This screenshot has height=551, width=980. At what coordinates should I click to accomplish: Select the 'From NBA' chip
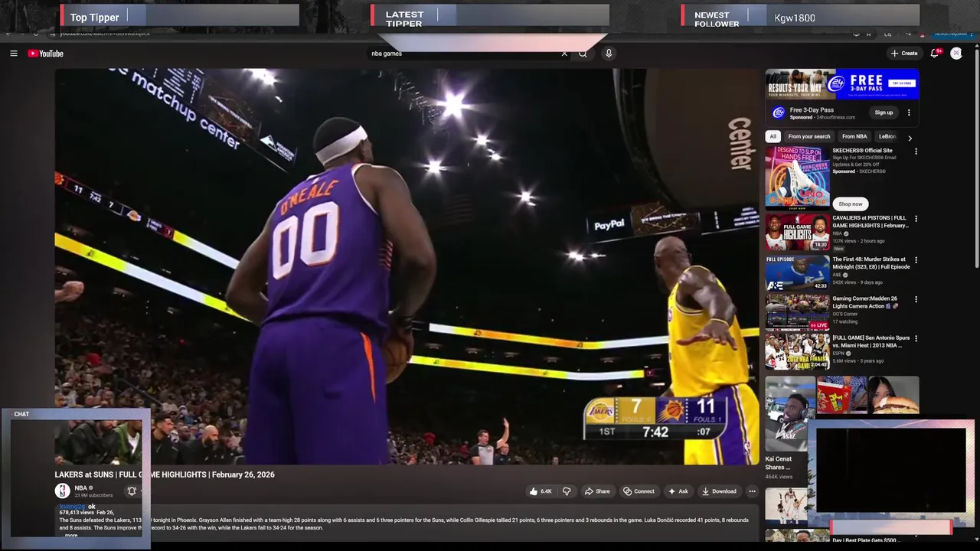[854, 137]
